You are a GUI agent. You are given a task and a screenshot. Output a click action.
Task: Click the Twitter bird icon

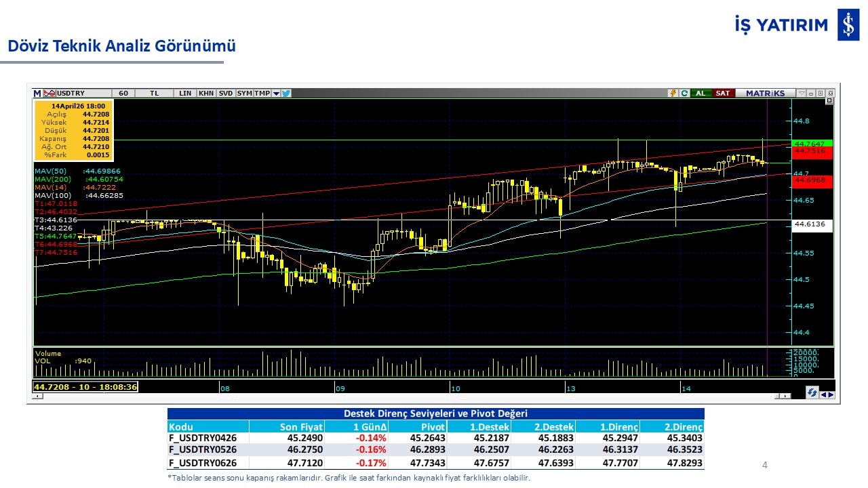286,93
